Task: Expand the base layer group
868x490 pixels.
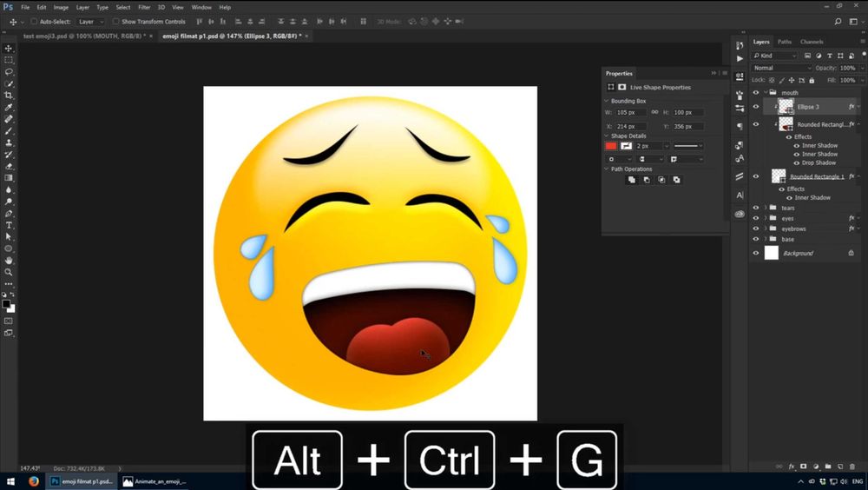Action: 766,239
